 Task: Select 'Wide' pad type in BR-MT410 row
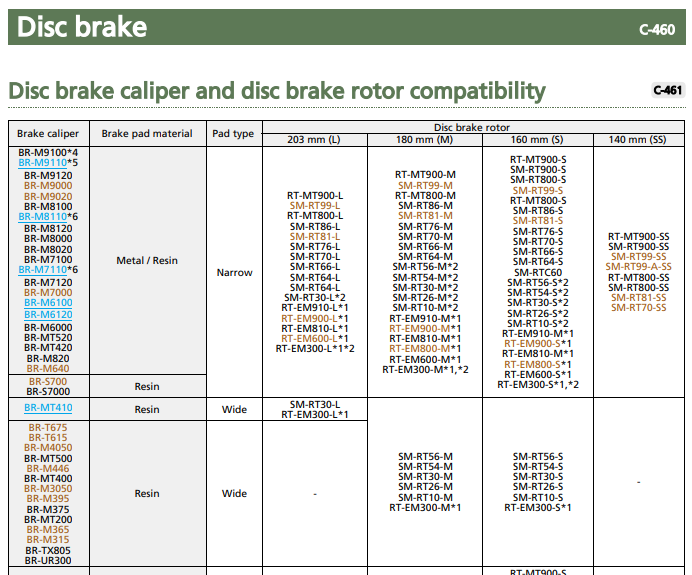pyautogui.click(x=234, y=410)
